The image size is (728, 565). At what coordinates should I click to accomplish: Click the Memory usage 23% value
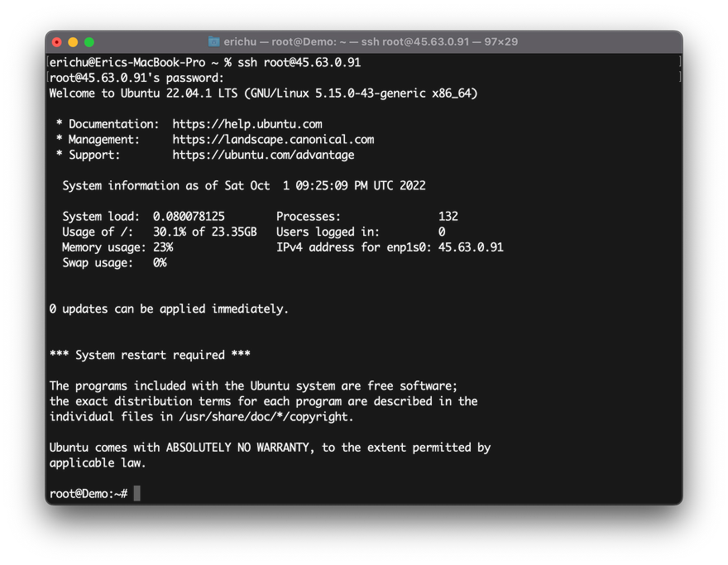pos(163,247)
